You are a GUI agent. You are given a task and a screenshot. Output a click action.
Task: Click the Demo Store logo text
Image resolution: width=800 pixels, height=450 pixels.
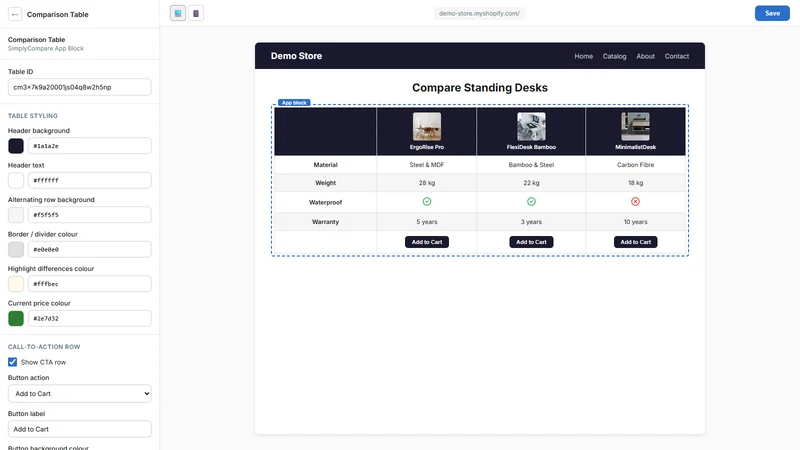(x=296, y=56)
